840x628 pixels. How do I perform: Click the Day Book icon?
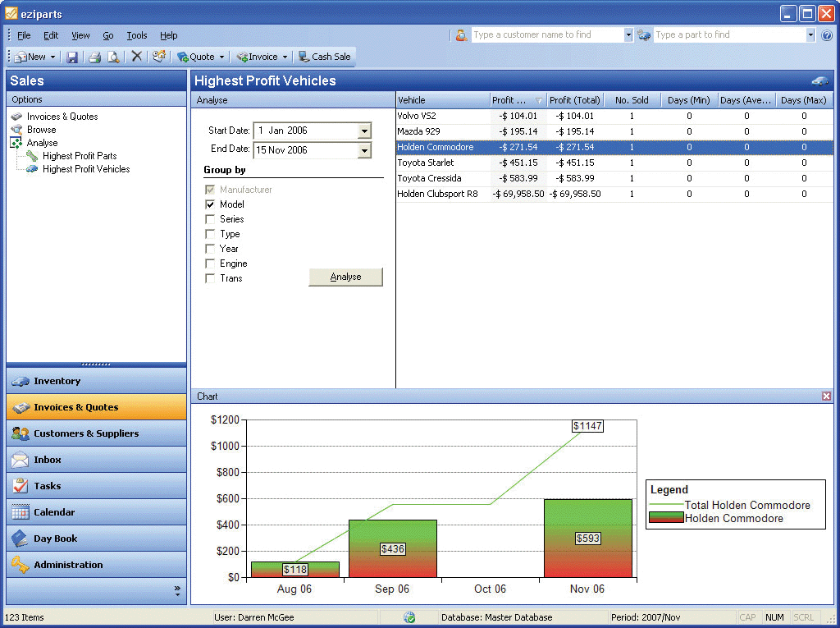[21, 539]
